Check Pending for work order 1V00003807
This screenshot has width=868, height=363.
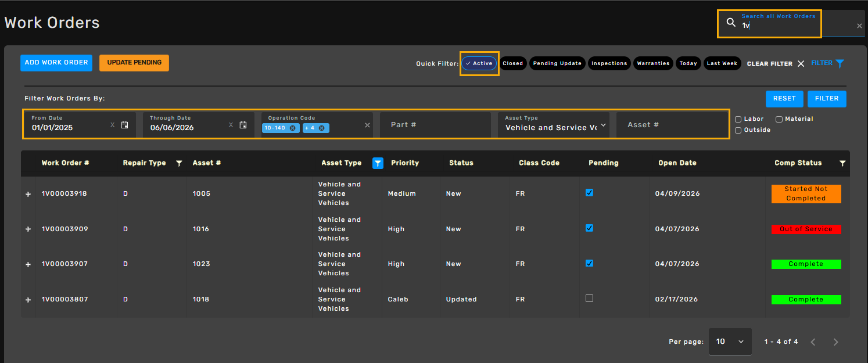(x=590, y=298)
